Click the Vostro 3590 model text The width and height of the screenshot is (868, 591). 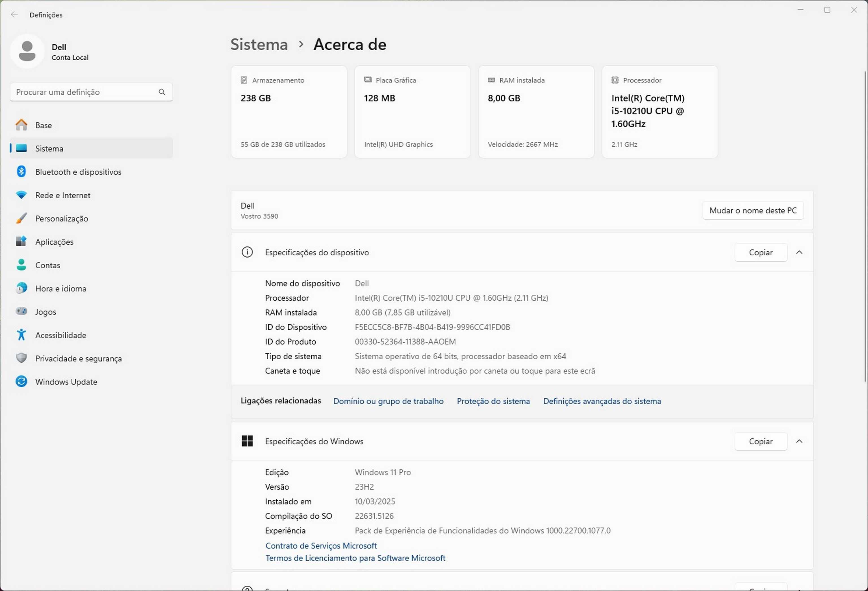tap(259, 216)
